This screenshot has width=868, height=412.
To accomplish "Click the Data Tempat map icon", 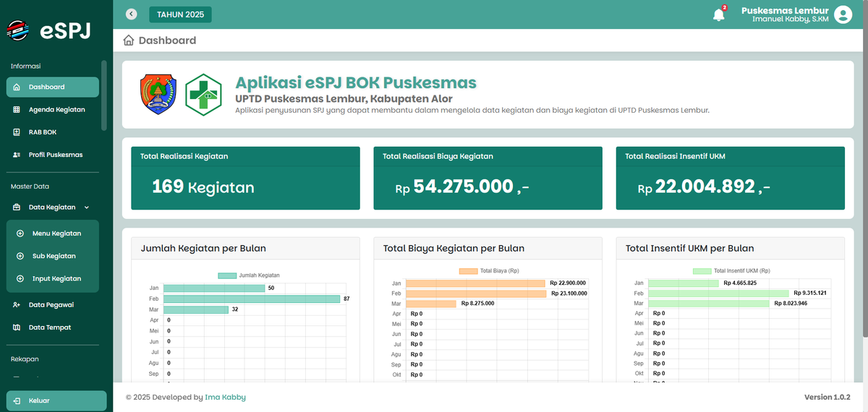I will [x=17, y=327].
